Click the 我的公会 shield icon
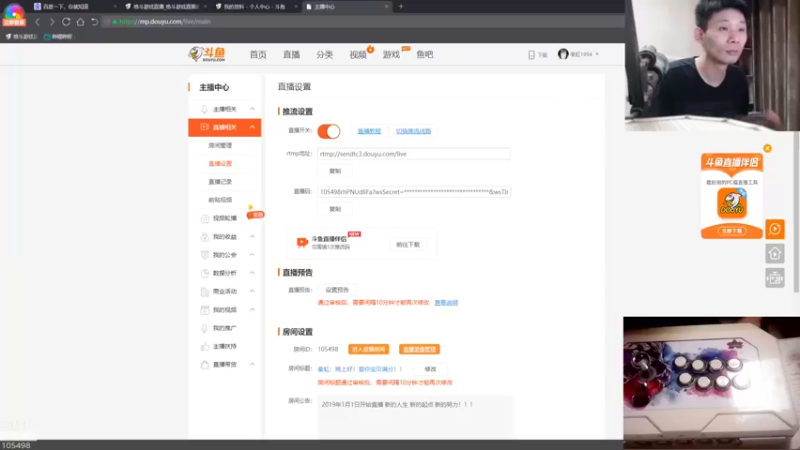This screenshot has height=450, width=800. 205,255
